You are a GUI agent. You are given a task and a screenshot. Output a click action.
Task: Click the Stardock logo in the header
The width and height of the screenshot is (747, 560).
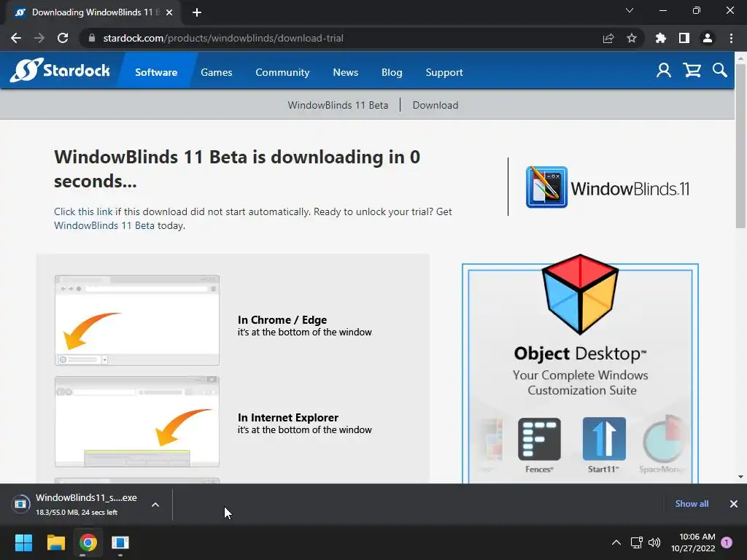[x=60, y=71]
